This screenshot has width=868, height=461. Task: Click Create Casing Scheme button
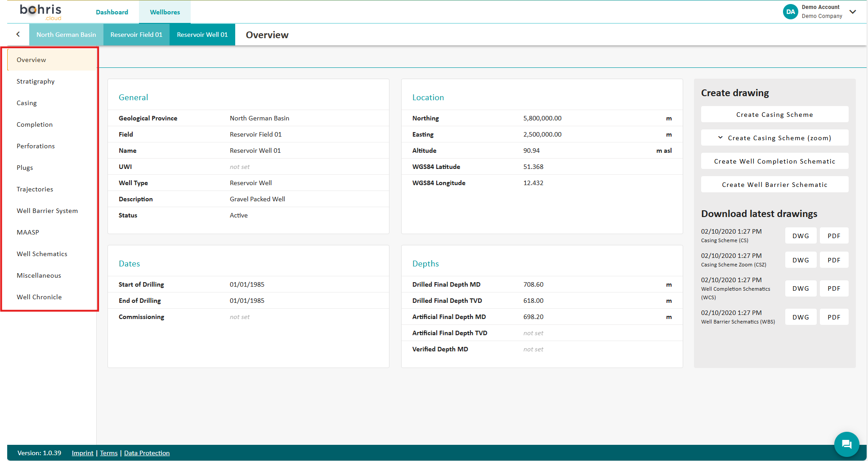tap(774, 115)
